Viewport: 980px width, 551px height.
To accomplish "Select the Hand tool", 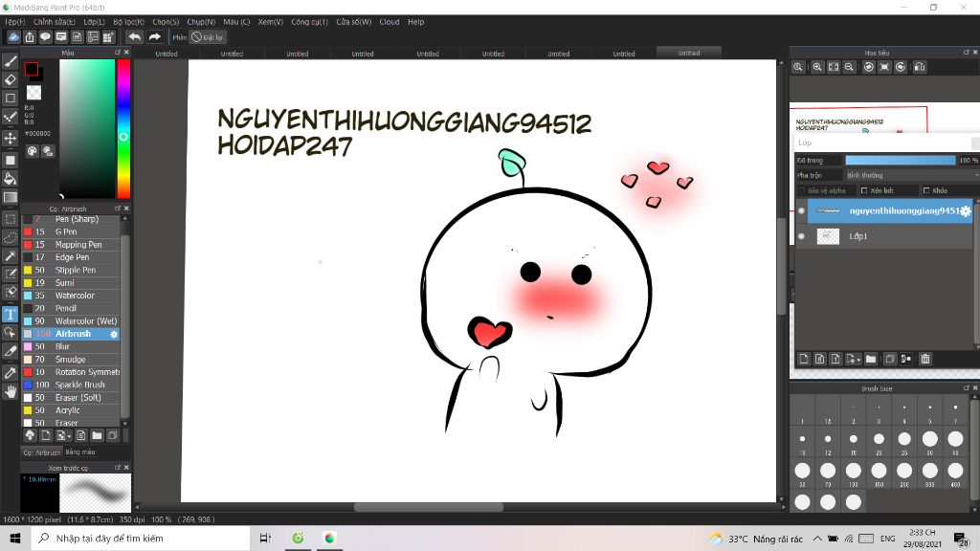I will [x=10, y=391].
